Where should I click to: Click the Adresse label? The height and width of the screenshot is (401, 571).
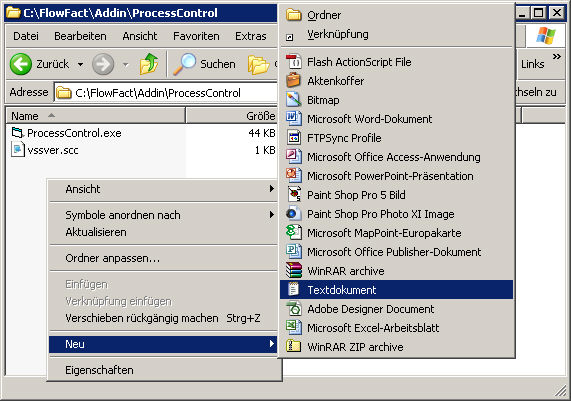click(29, 92)
